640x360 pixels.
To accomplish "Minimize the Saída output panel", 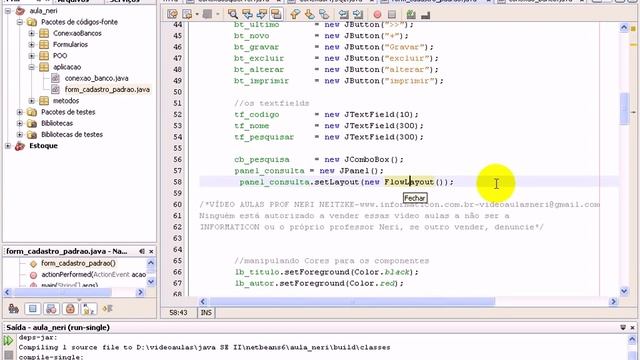I will (623, 327).
